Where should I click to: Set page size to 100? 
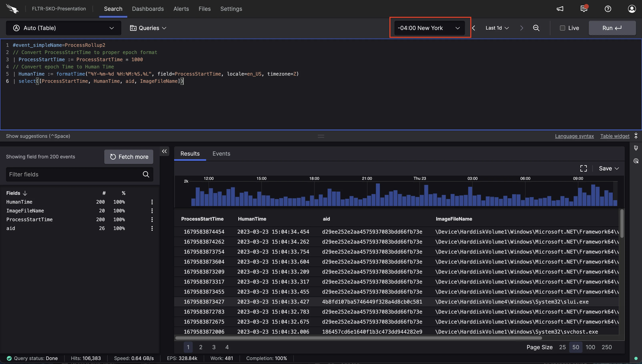pos(590,347)
